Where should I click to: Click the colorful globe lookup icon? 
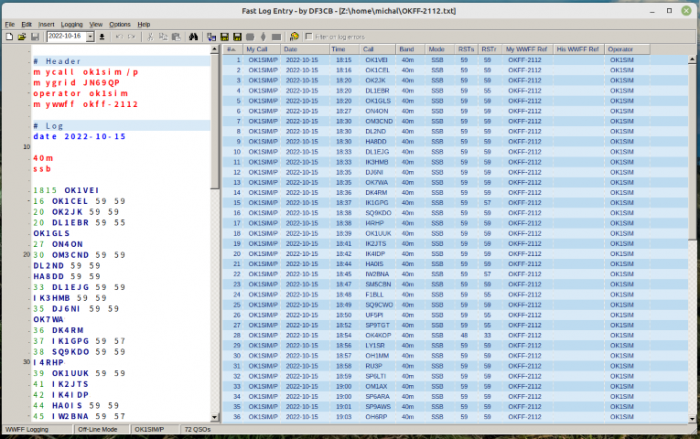294,37
